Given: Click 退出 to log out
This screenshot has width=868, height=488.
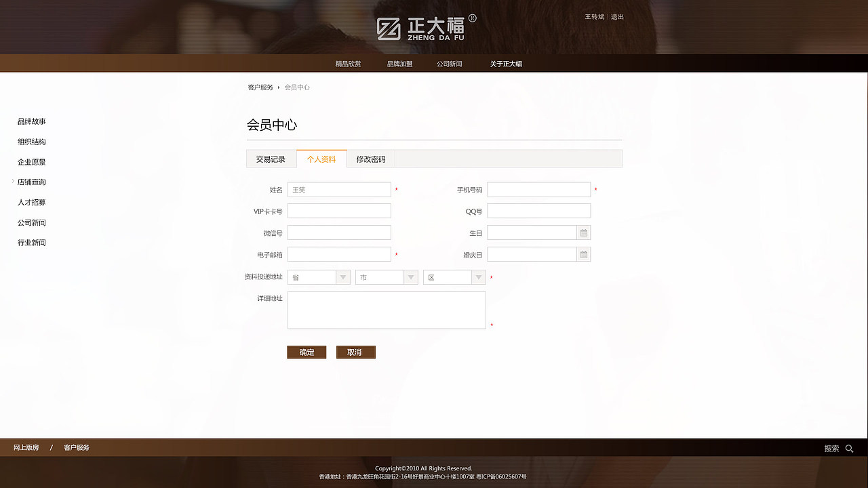Looking at the screenshot, I should [616, 16].
